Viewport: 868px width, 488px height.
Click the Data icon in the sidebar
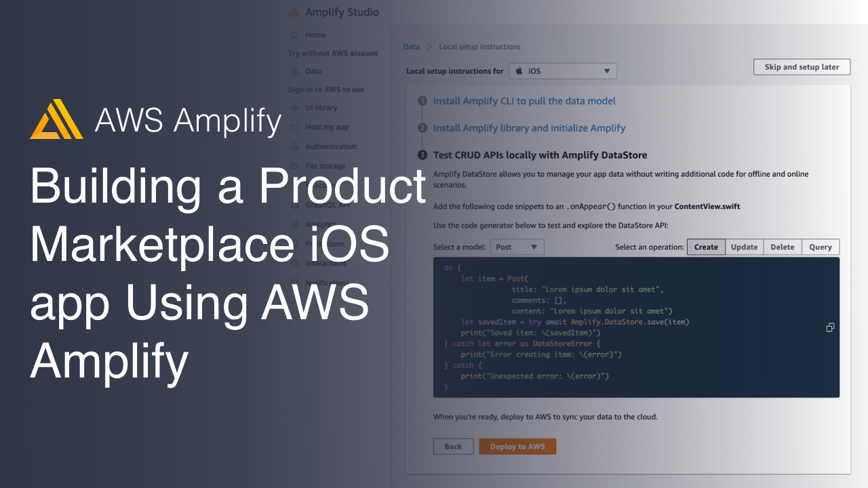[294, 71]
